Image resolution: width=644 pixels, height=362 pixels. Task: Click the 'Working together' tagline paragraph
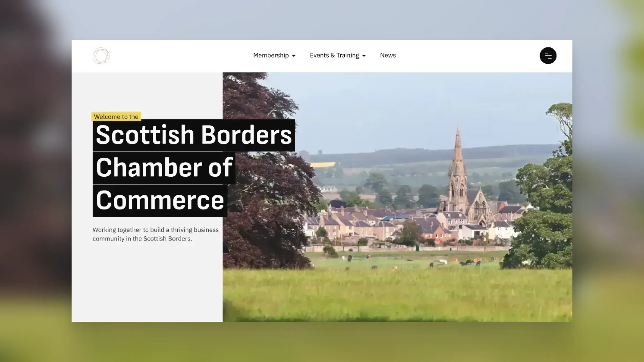156,234
